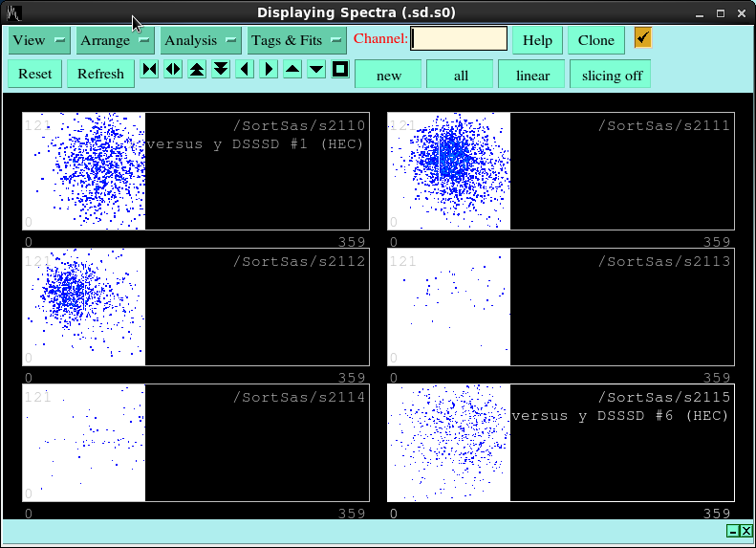Toggle the orange checkmark box beside Clone
Viewport: 756px width, 548px height.
pyautogui.click(x=643, y=37)
